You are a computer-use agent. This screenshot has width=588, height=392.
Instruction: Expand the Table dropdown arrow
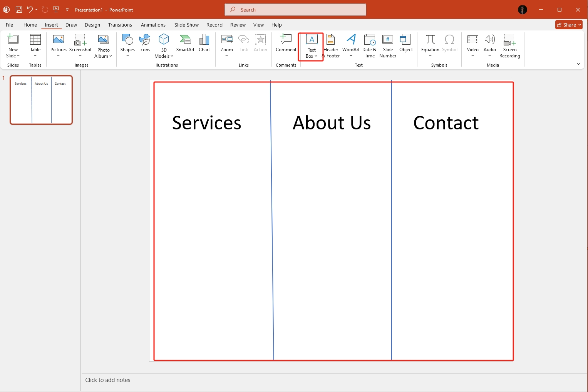click(35, 56)
